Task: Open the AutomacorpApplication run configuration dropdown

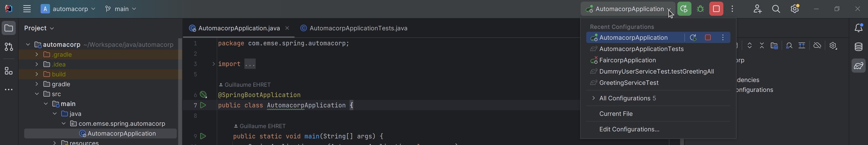Action: click(628, 9)
